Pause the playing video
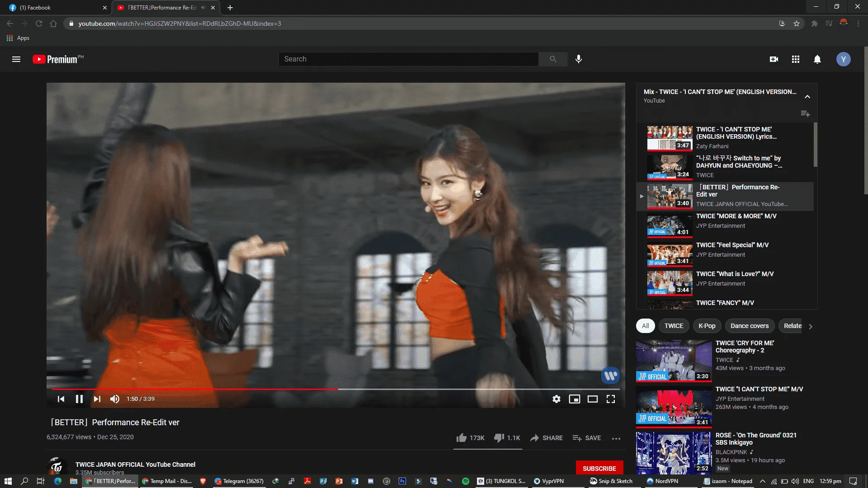Image resolution: width=868 pixels, height=488 pixels. (x=79, y=399)
